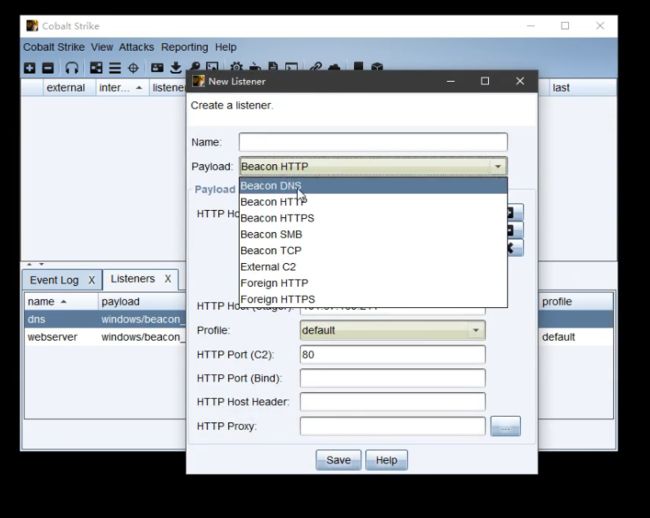650x518 pixels.
Task: Open the Attacks menu
Action: pos(136,47)
